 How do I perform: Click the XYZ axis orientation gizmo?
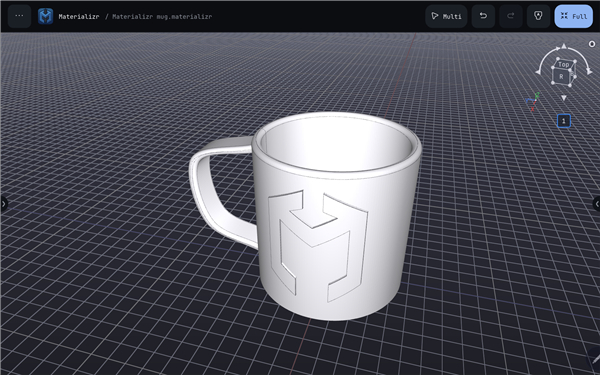533,101
